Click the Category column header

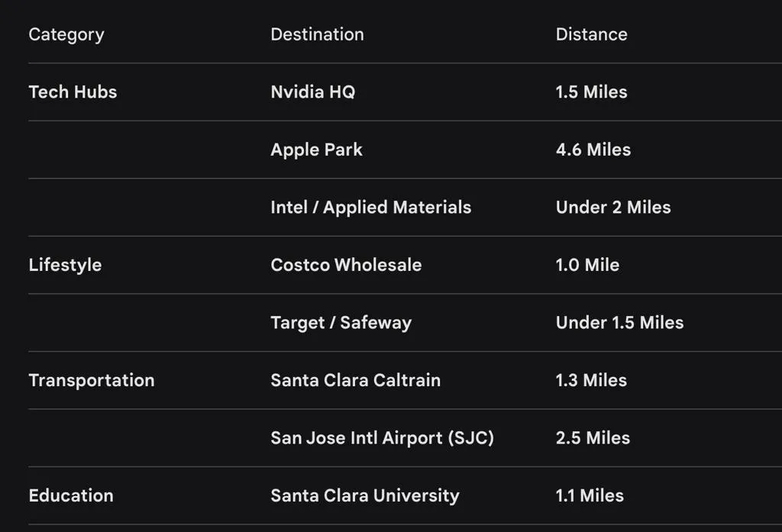[x=66, y=34]
